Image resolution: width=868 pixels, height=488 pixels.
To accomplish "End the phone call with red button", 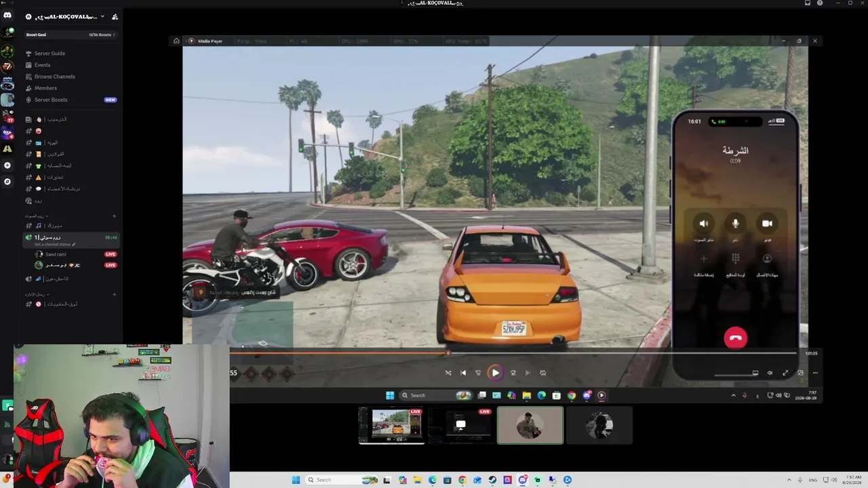I will click(x=736, y=338).
